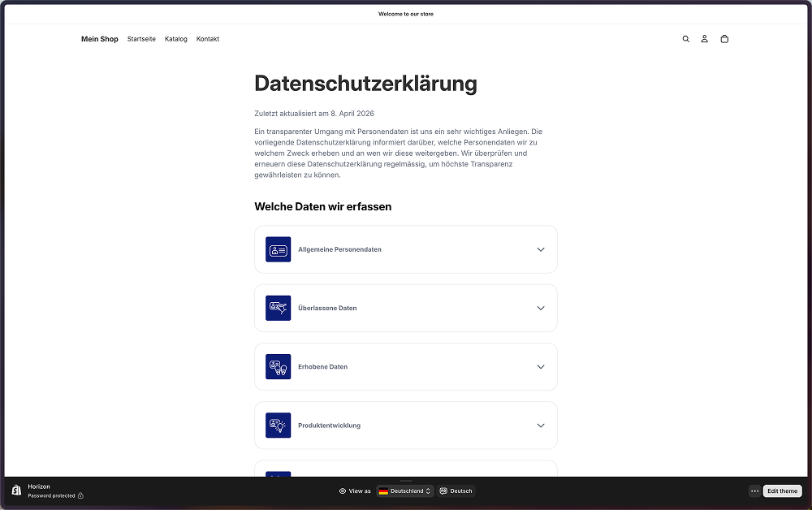Open the Katalog navigation item
This screenshot has height=510, width=812.
coord(175,39)
